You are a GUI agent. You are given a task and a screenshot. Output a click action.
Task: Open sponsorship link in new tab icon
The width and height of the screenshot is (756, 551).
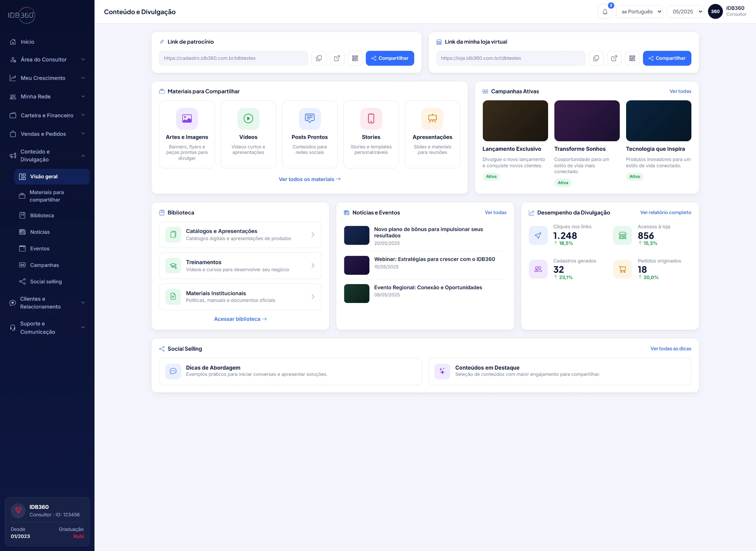click(x=337, y=58)
